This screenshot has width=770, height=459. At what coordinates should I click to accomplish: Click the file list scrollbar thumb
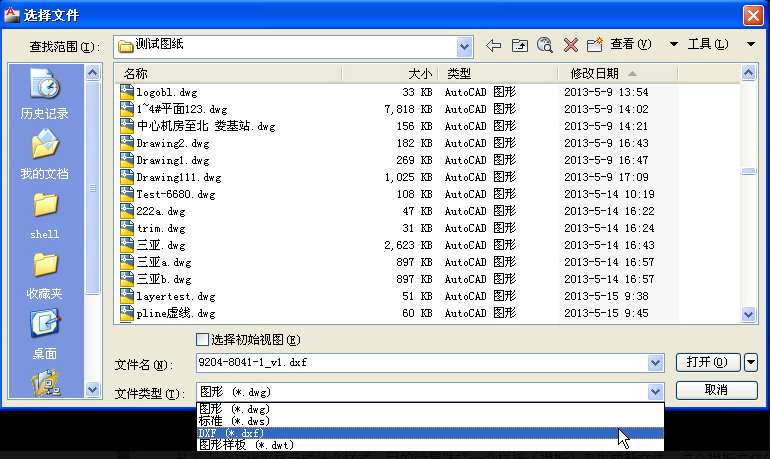(x=748, y=171)
